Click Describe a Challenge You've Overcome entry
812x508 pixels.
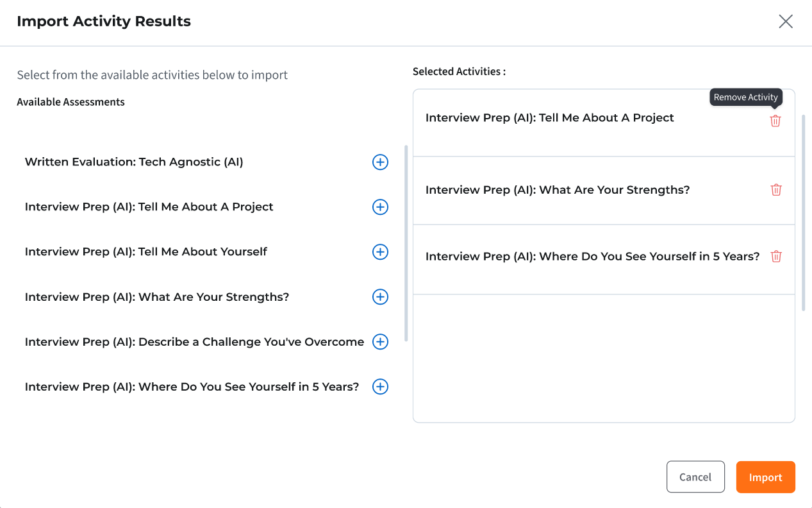point(194,342)
